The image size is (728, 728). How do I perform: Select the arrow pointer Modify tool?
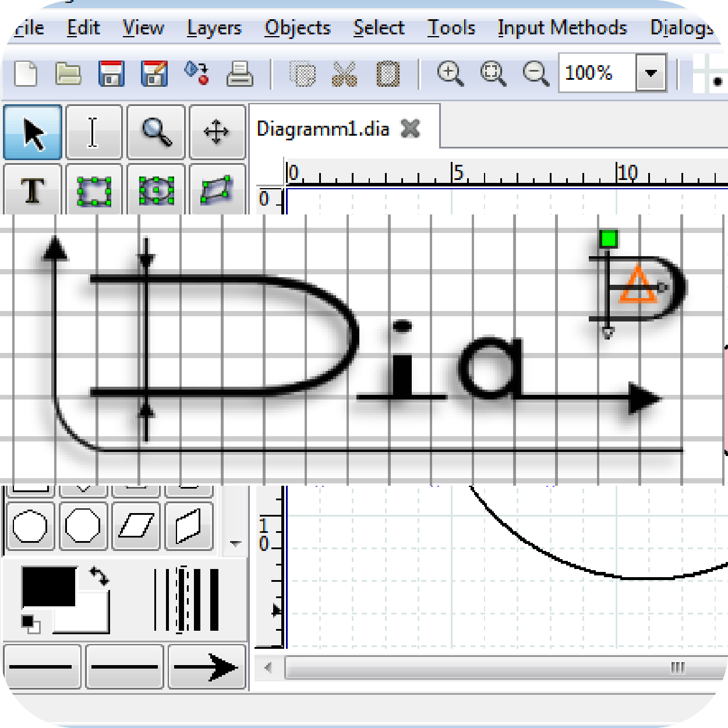[x=33, y=133]
